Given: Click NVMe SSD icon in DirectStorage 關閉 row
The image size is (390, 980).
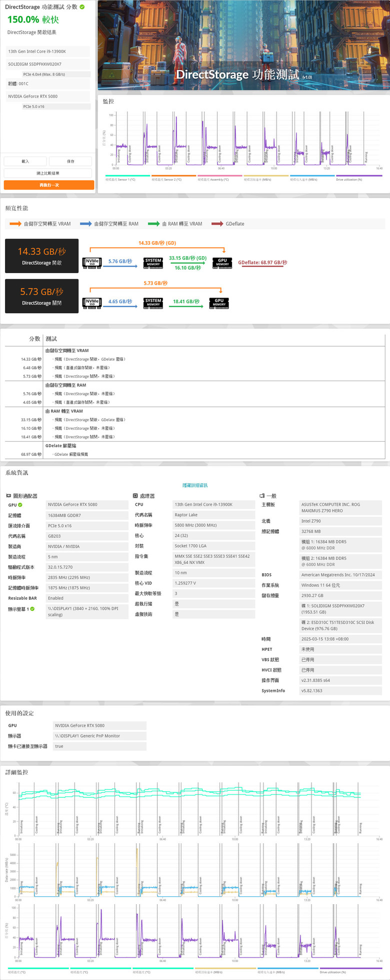Looking at the screenshot, I should tap(92, 303).
